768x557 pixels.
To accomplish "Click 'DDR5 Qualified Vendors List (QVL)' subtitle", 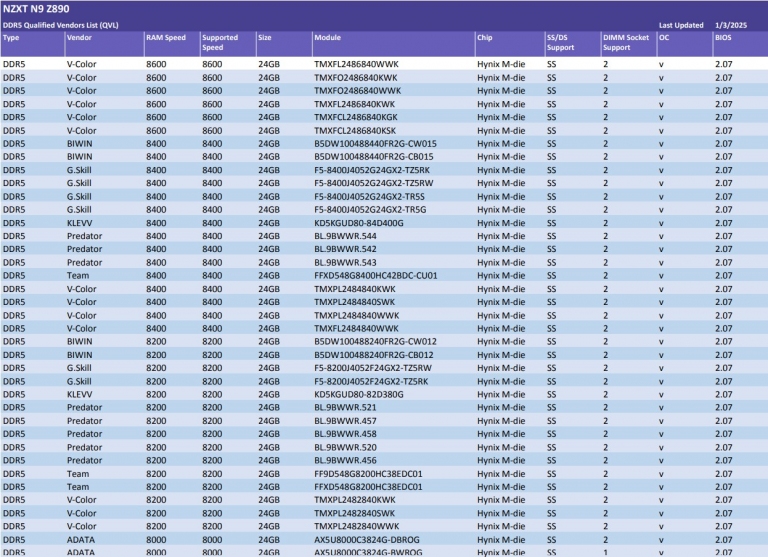I will click(61, 25).
